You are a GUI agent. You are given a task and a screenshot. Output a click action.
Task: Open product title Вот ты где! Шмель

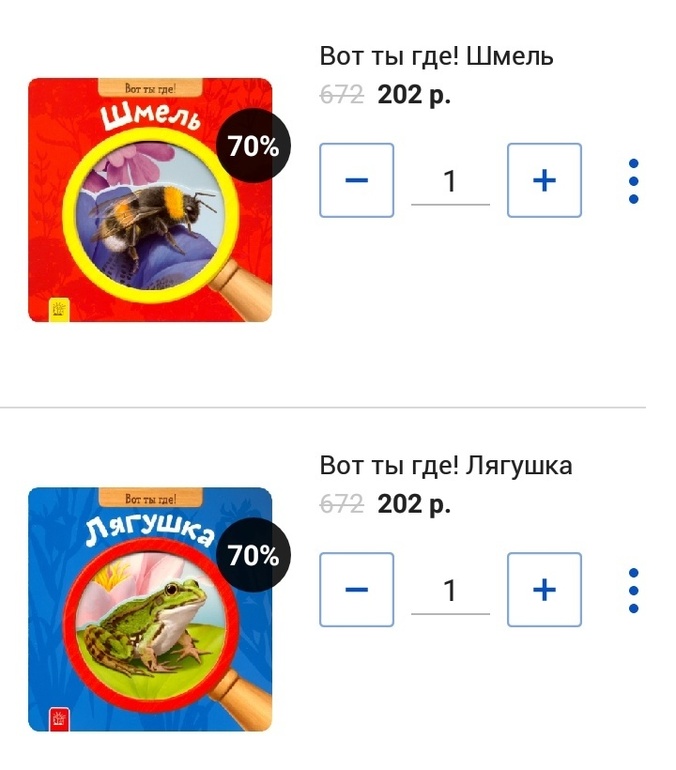coord(436,56)
